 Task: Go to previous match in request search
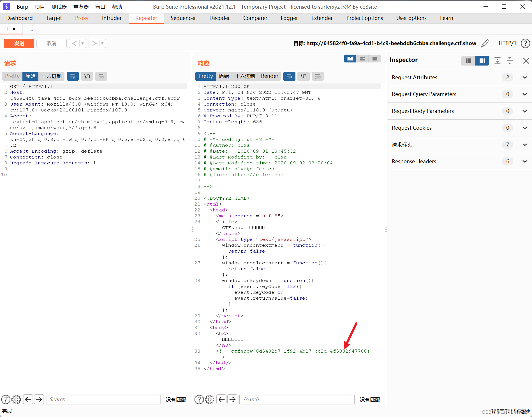point(28,399)
